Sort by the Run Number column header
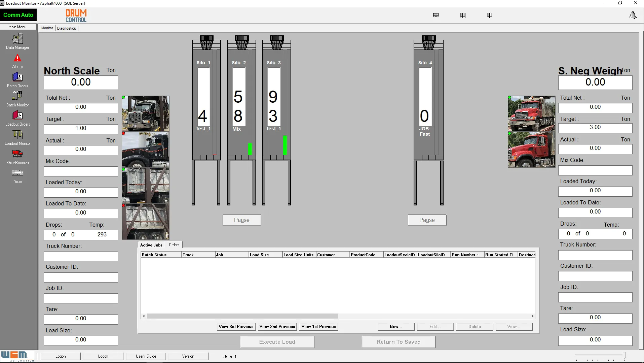This screenshot has height=363, width=644. pyautogui.click(x=467, y=255)
